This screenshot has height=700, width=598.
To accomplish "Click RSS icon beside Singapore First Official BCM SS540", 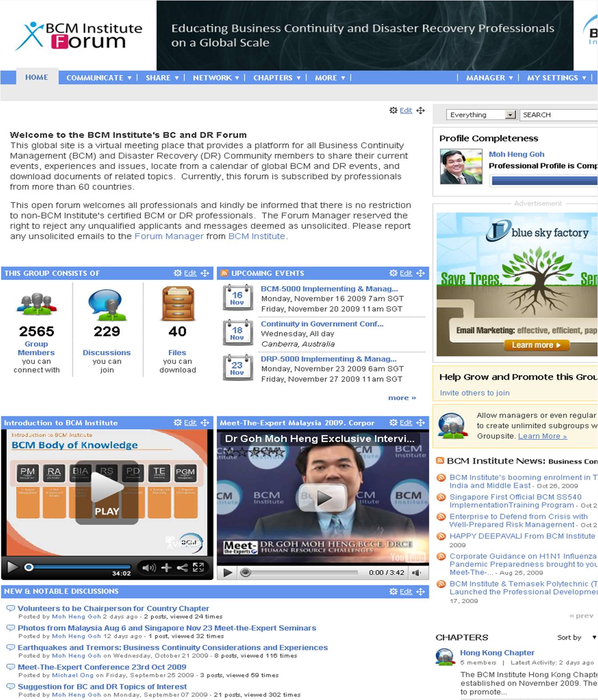I will tap(442, 498).
